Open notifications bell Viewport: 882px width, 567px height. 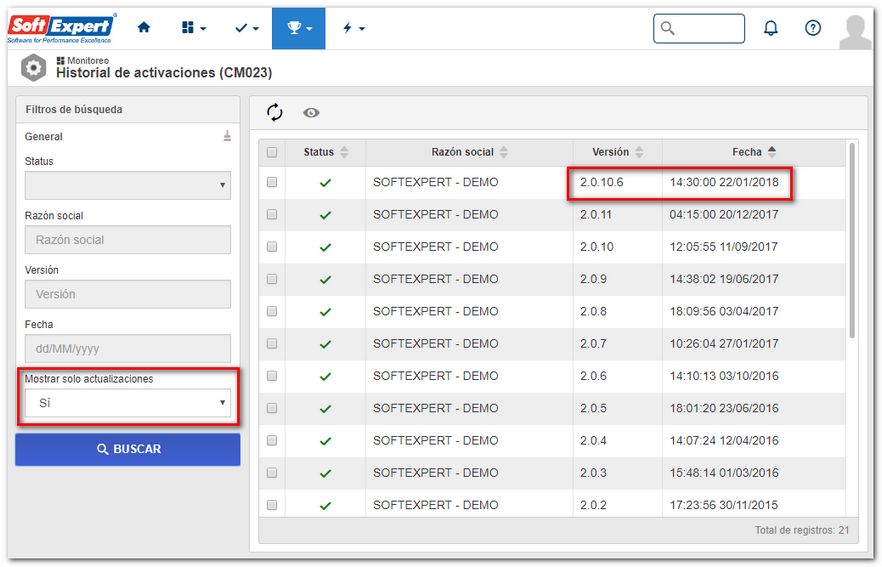[x=771, y=28]
